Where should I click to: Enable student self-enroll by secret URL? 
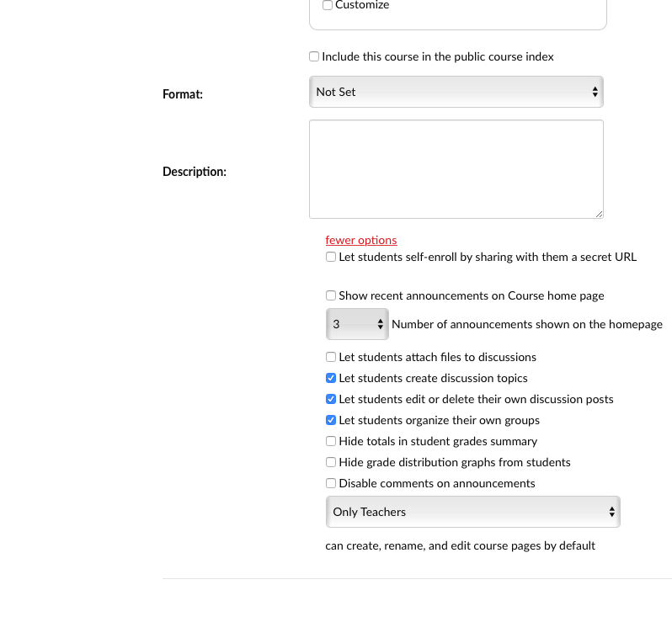point(331,257)
